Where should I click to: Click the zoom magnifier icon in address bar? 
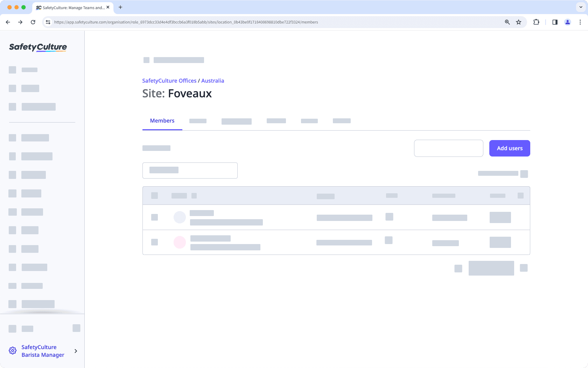(507, 22)
